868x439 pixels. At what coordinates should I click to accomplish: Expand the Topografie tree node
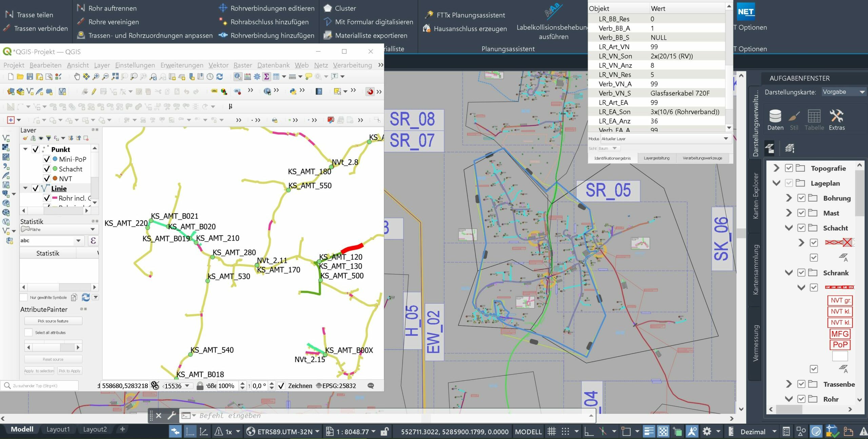pyautogui.click(x=776, y=168)
